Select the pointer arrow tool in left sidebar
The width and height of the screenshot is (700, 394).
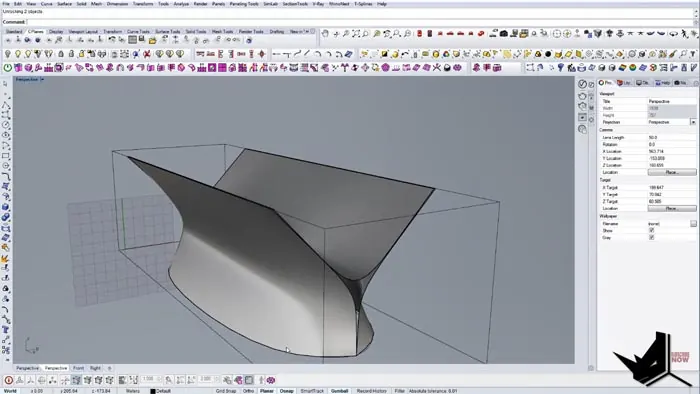(5, 84)
